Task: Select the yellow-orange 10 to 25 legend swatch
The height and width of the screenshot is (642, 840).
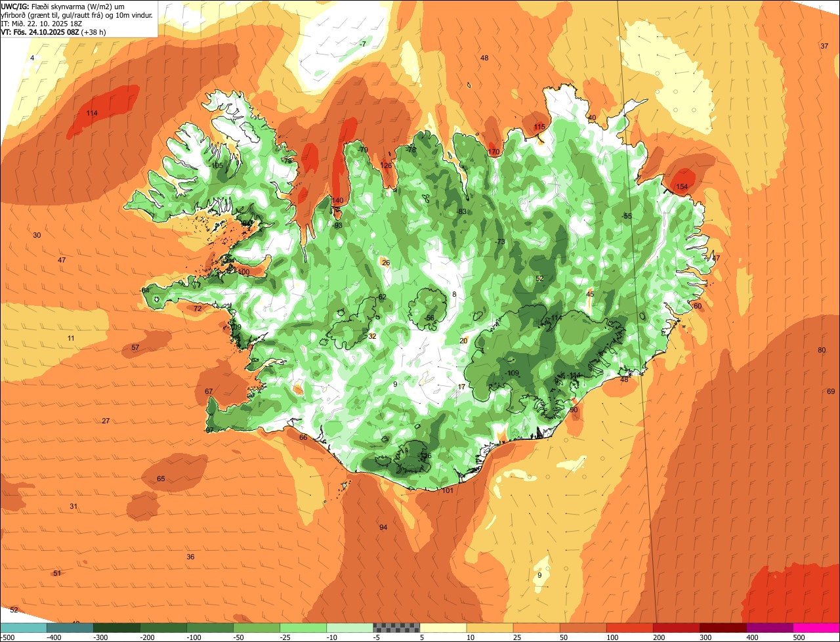Action: click(x=490, y=628)
